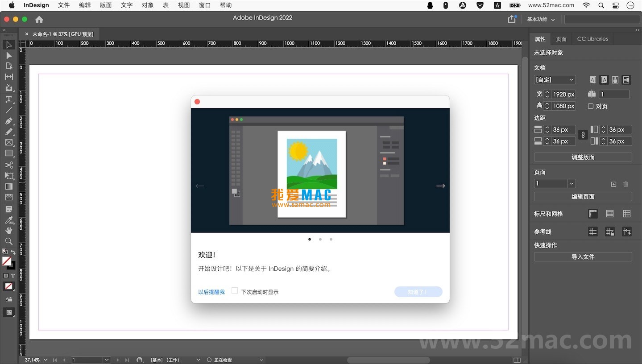Check 下次启动时显示 checkbox
Image resolution: width=642 pixels, height=364 pixels.
(235, 291)
